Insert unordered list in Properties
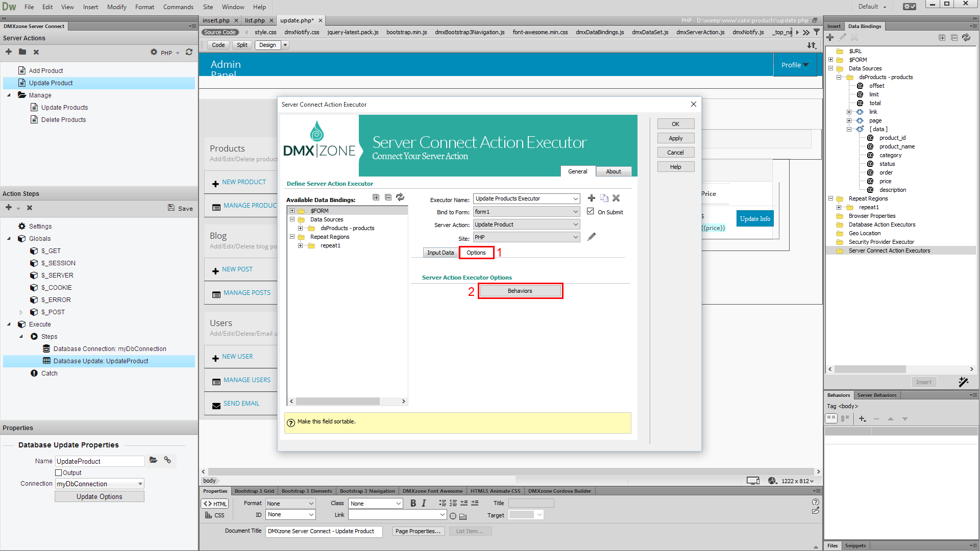This screenshot has width=980, height=551. click(x=443, y=503)
